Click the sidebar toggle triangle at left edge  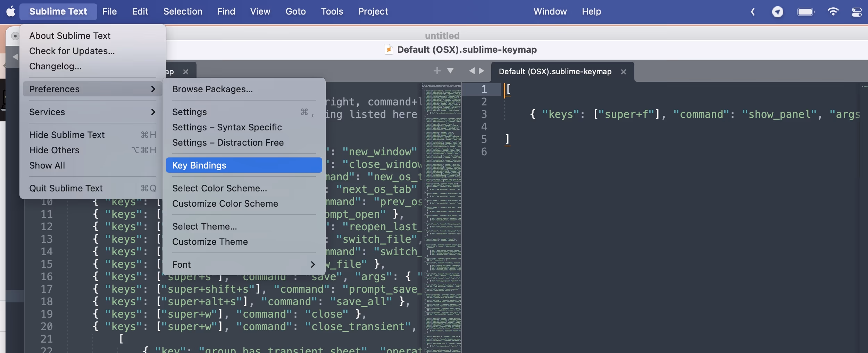[x=15, y=57]
